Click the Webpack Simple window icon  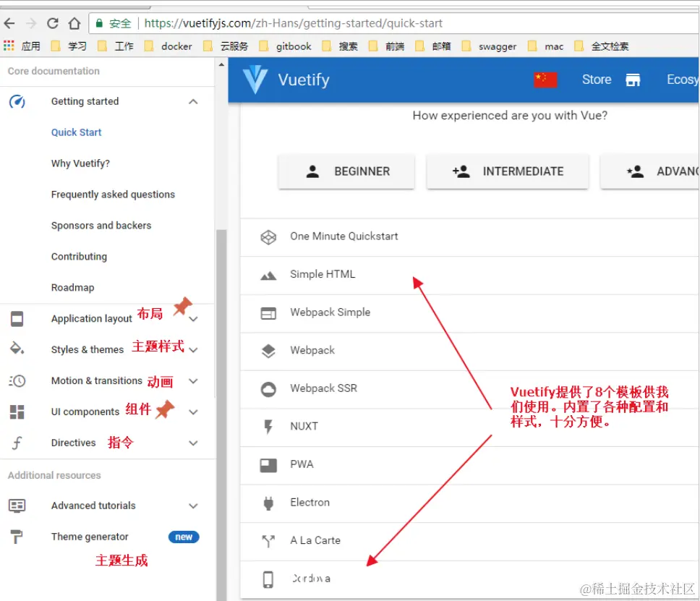268,313
